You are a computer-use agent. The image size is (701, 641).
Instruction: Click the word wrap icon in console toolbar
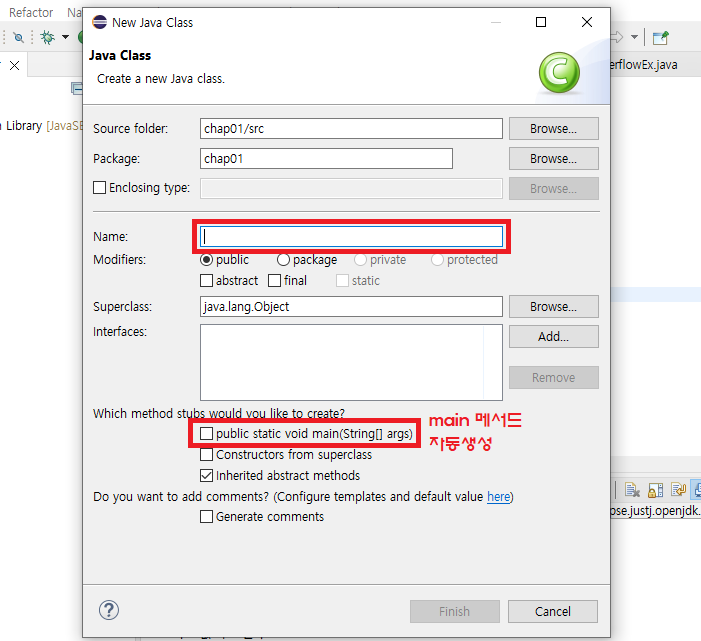[x=678, y=490]
